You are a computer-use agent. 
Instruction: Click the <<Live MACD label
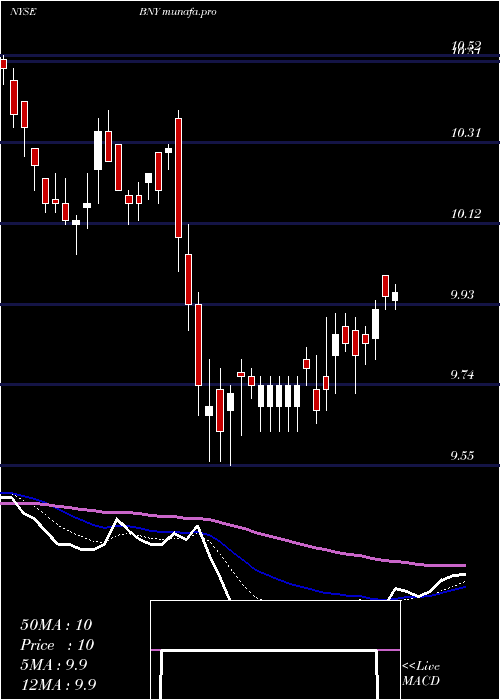click(x=421, y=674)
